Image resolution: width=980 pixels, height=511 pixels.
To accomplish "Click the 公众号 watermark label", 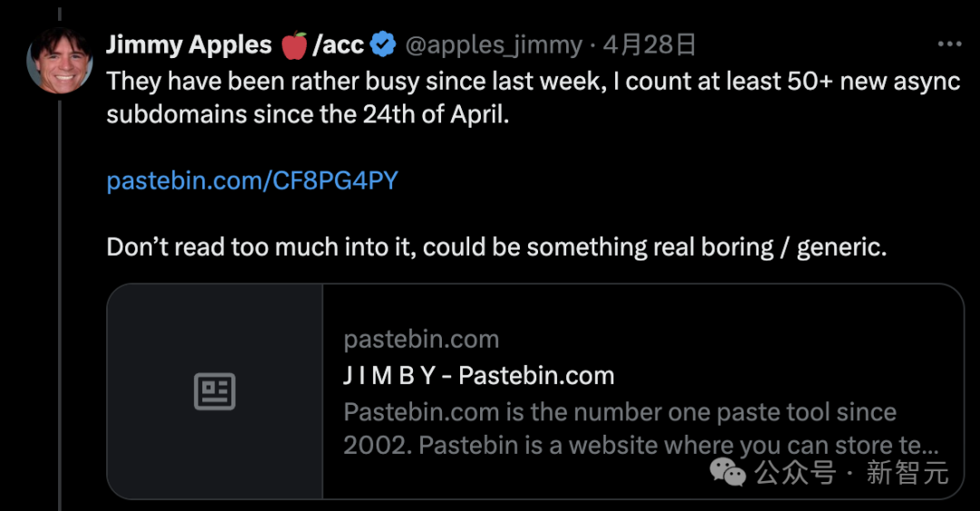I will (x=796, y=473).
